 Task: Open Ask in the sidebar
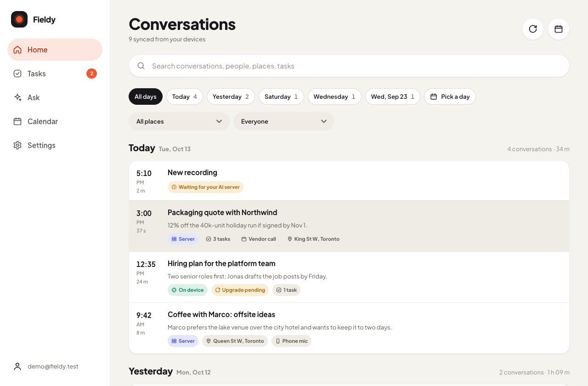point(55,97)
